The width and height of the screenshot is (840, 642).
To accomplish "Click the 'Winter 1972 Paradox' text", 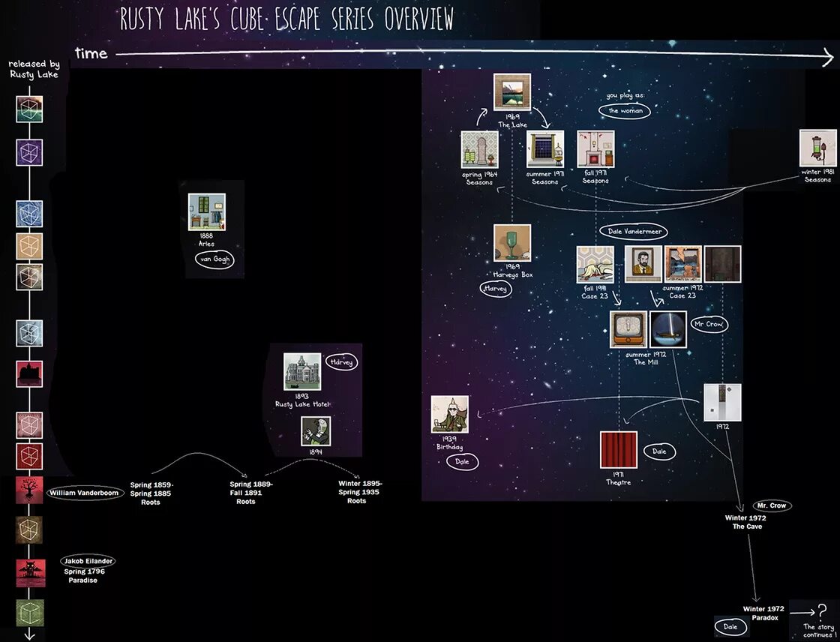I will pos(763,613).
